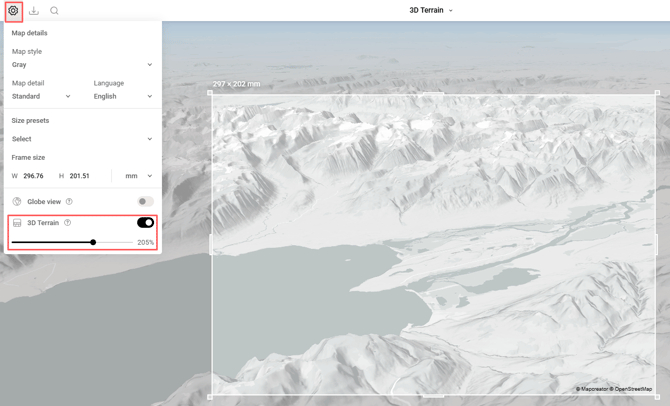Open the Map detail Standard dropdown

point(41,97)
